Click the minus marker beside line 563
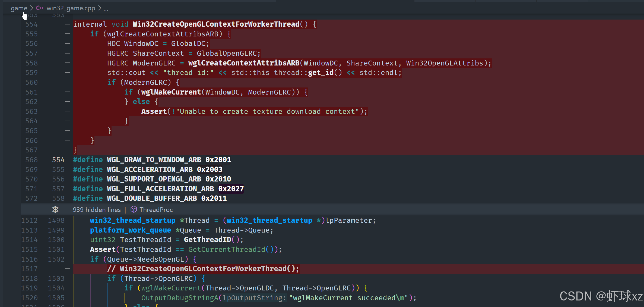Screen dimensions: 644x307 click(x=68, y=111)
